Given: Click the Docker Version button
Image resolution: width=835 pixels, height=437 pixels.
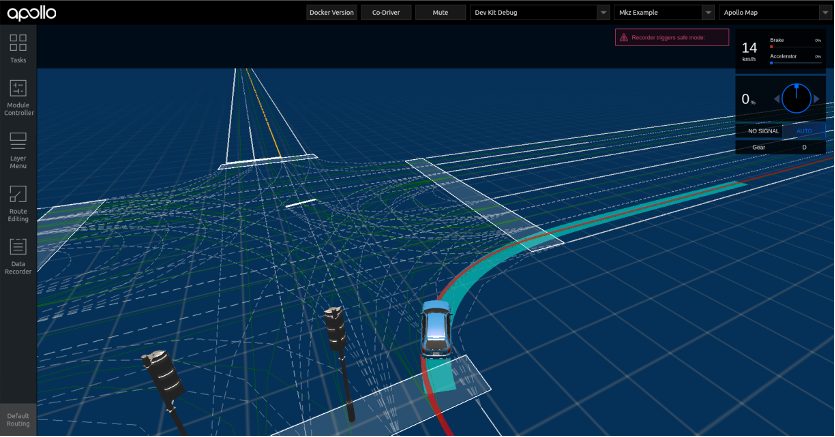Looking at the screenshot, I should [331, 12].
